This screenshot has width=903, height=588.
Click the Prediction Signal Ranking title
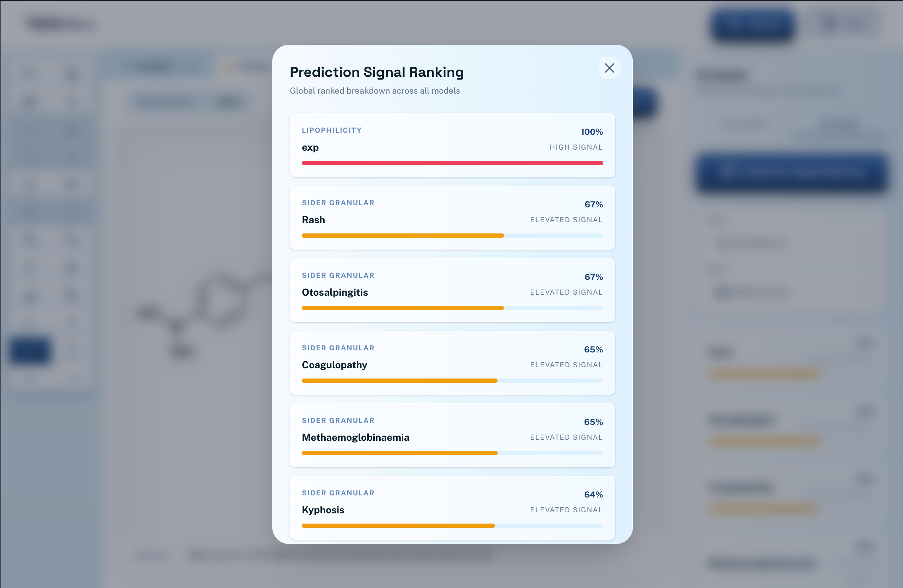(376, 72)
